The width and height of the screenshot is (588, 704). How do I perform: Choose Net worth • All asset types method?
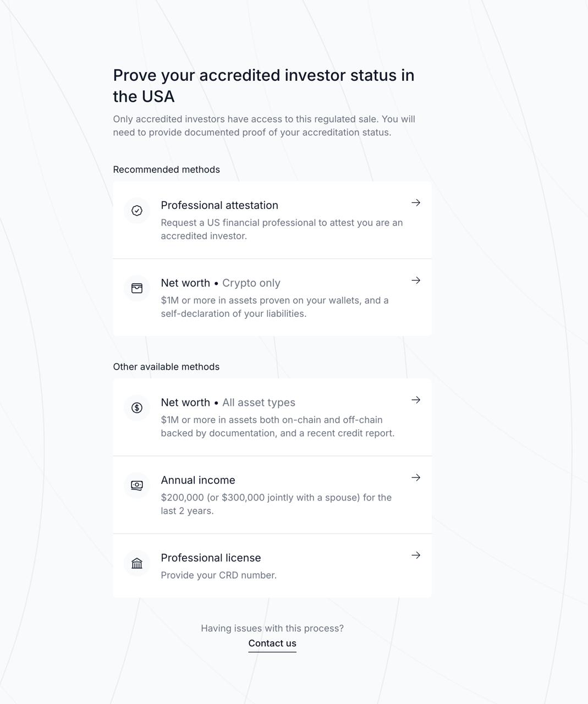click(x=228, y=403)
